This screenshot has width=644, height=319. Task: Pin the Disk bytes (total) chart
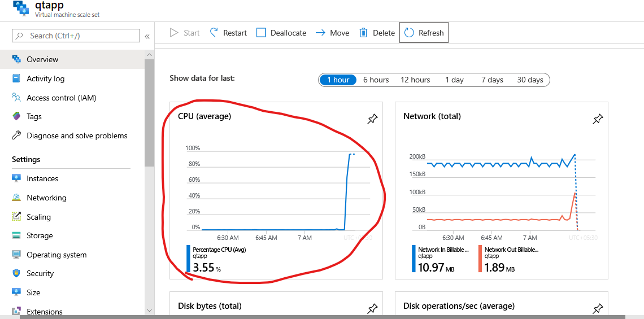pos(372,308)
